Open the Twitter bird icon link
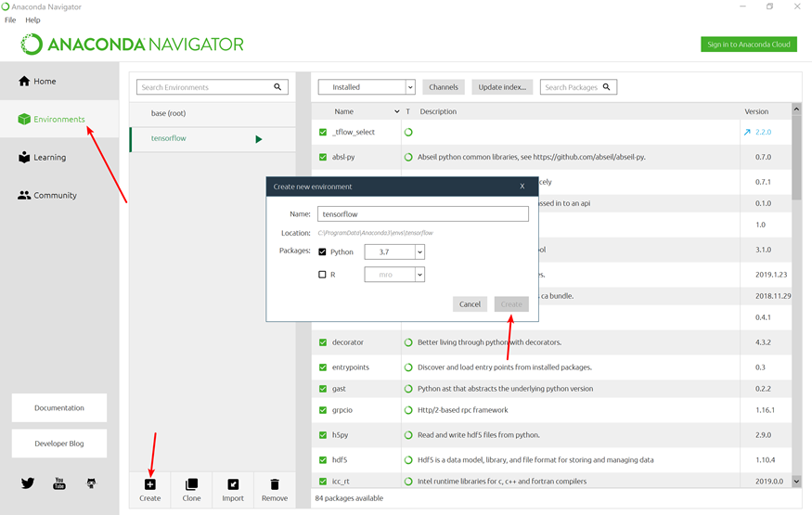Image resolution: width=812 pixels, height=515 pixels. 28,483
